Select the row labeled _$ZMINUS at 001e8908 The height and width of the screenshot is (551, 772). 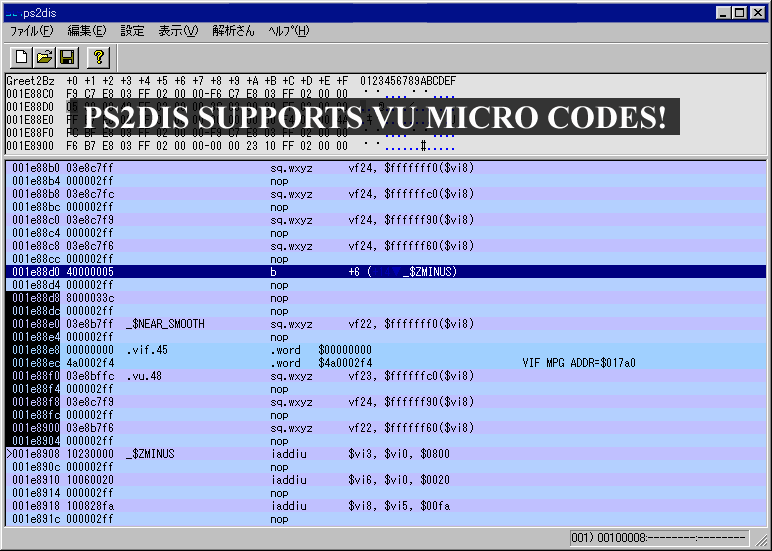tap(386, 454)
